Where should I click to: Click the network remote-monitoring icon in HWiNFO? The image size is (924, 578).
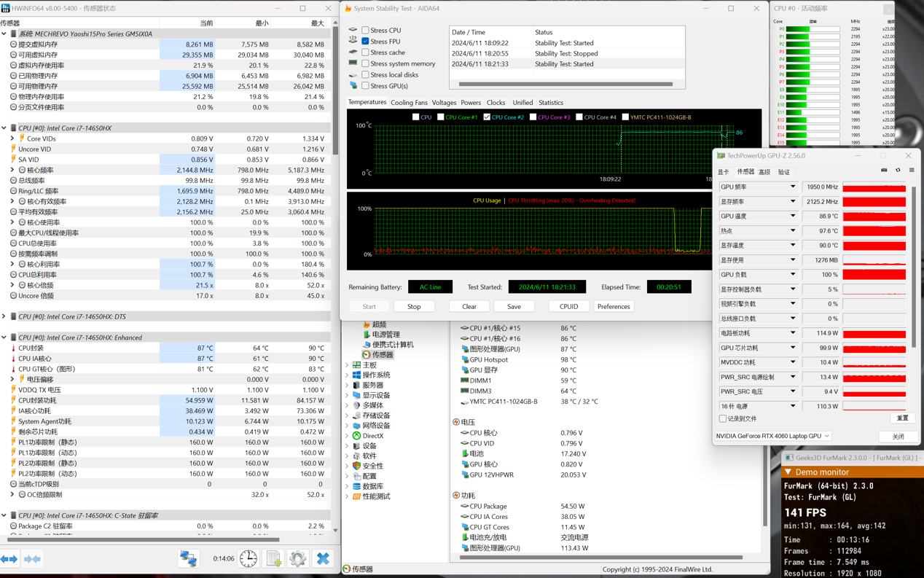[x=189, y=559]
